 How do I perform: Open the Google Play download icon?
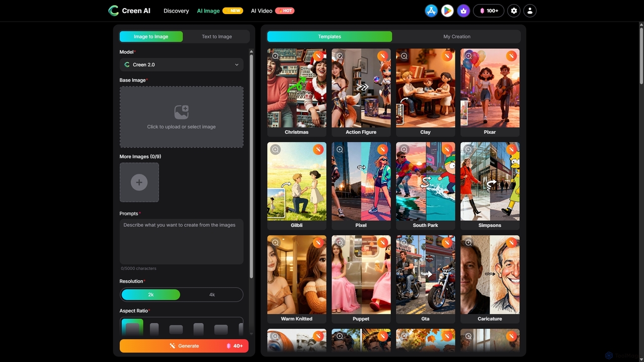coord(447,11)
